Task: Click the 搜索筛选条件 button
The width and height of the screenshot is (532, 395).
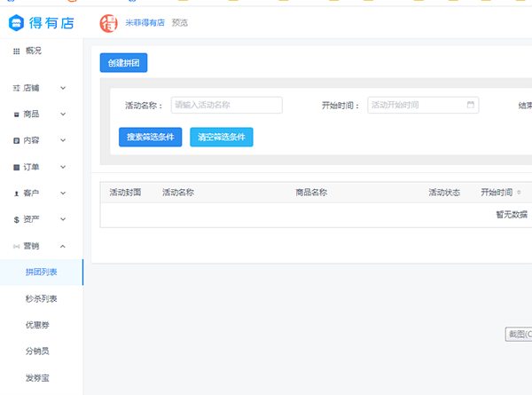Action: pos(150,137)
